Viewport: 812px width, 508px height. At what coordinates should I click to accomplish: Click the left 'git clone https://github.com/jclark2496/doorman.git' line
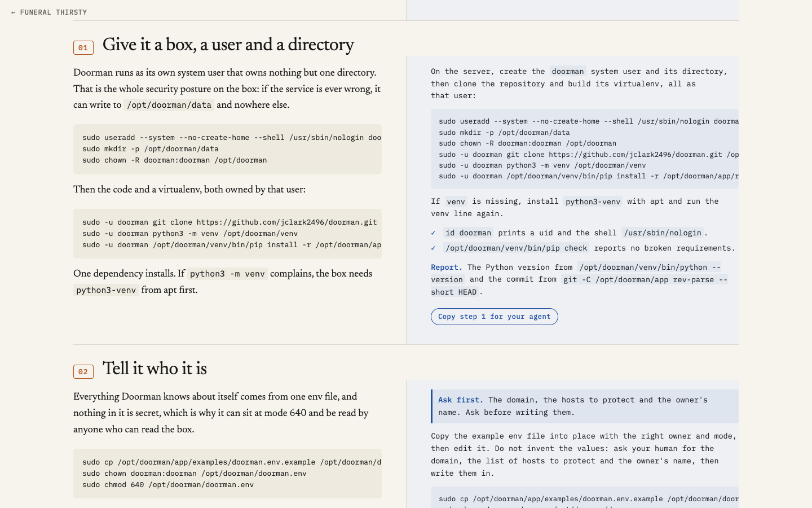point(230,222)
